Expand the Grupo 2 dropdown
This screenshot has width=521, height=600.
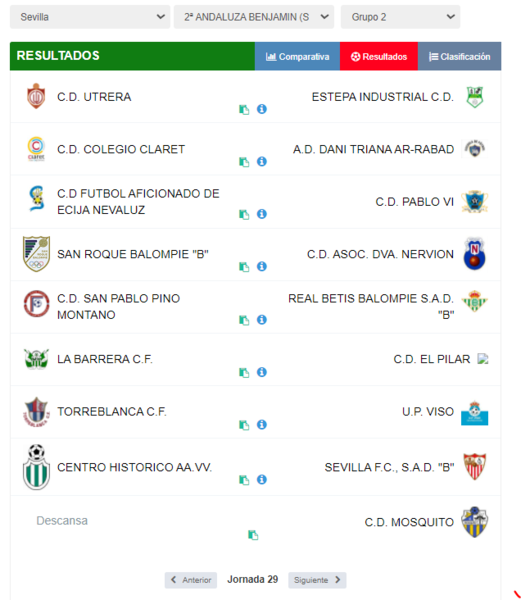tap(401, 17)
